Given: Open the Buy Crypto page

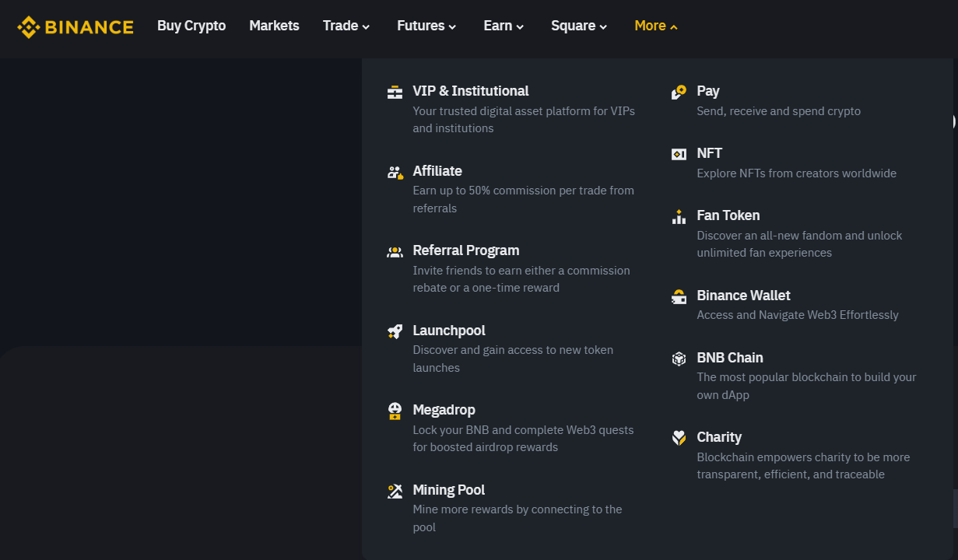Looking at the screenshot, I should [x=191, y=26].
